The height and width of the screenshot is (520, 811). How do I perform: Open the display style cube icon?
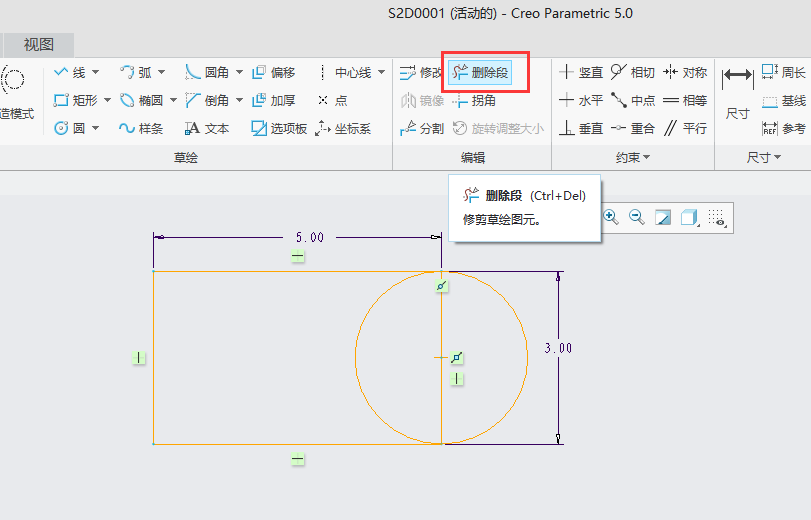(689, 217)
